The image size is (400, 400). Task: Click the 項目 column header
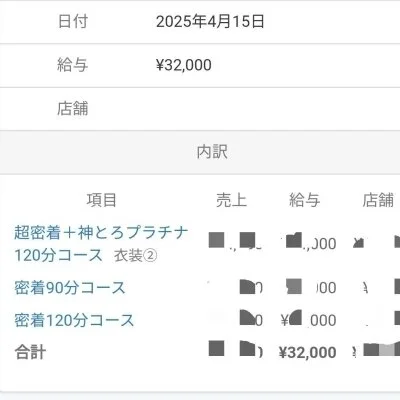[102, 200]
